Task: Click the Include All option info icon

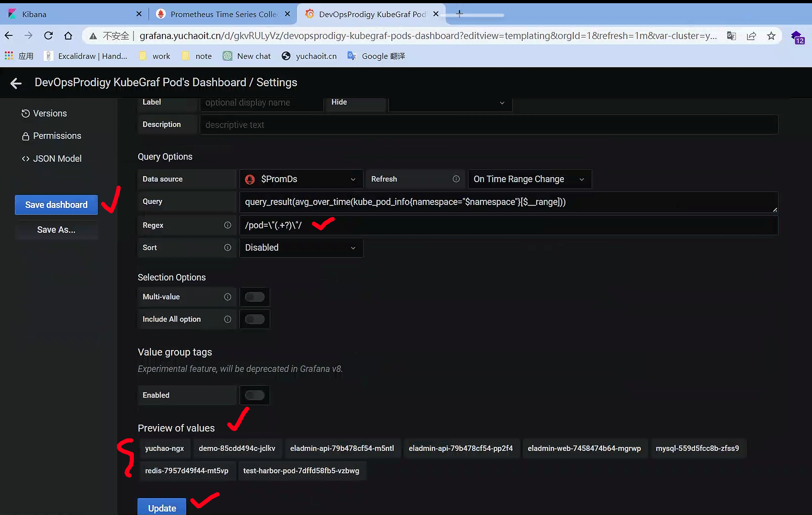Action: [x=228, y=319]
